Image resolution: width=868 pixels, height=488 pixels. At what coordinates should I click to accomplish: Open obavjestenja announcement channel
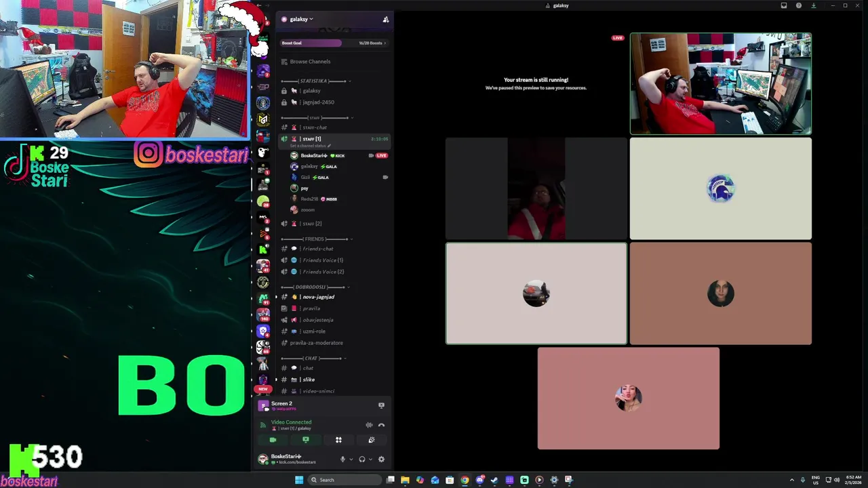coord(334,320)
